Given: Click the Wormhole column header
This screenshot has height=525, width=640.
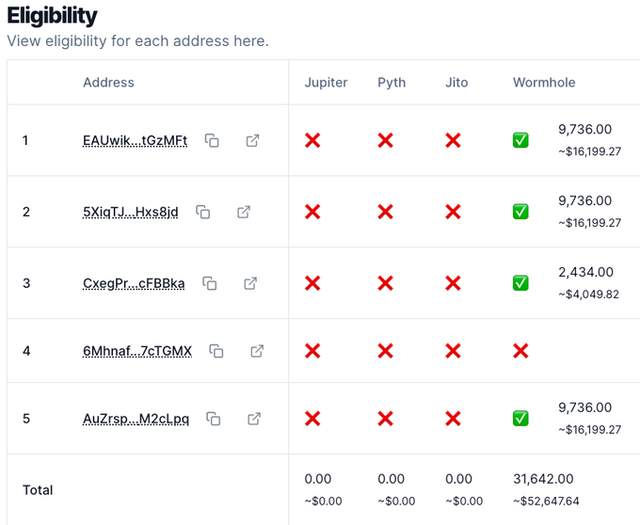Looking at the screenshot, I should click(x=544, y=82).
